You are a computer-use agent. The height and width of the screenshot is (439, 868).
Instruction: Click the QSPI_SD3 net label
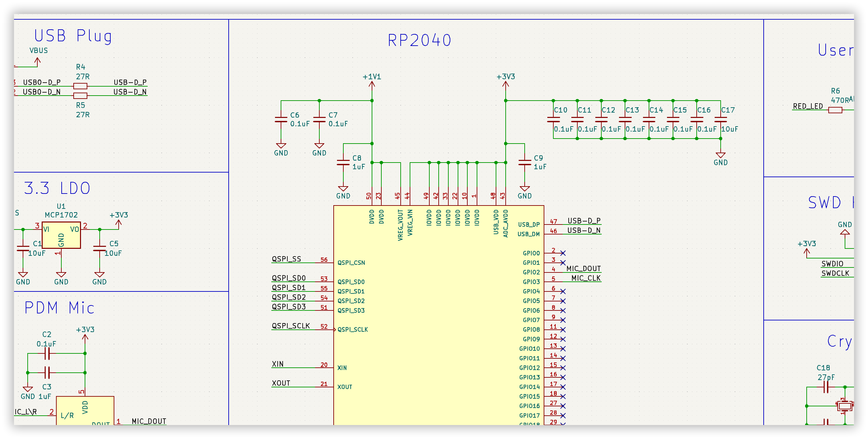[x=289, y=306]
